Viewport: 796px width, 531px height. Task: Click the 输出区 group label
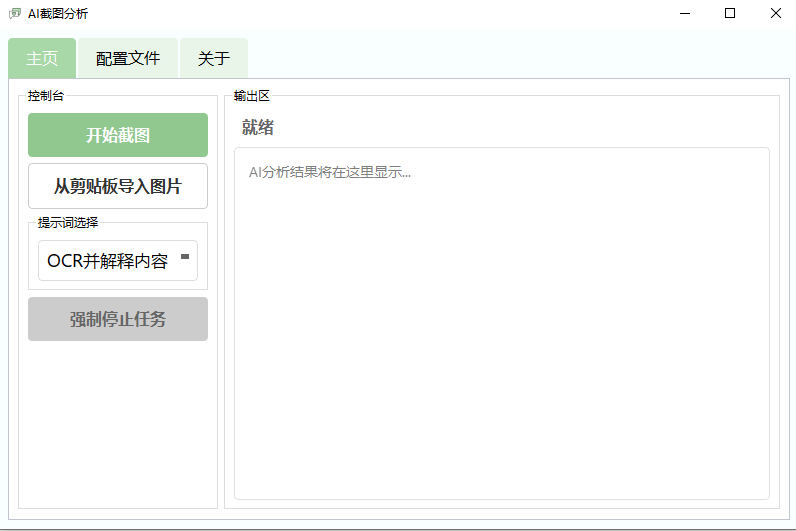pyautogui.click(x=252, y=96)
